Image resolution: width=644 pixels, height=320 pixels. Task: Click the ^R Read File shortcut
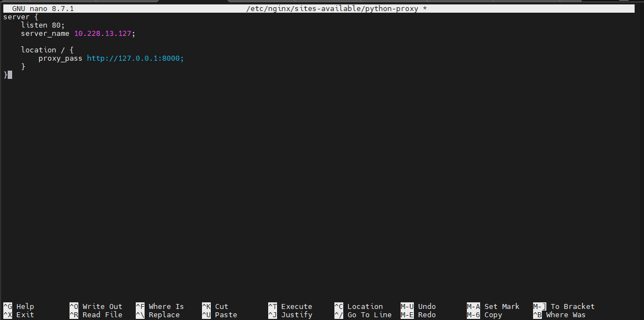point(96,315)
